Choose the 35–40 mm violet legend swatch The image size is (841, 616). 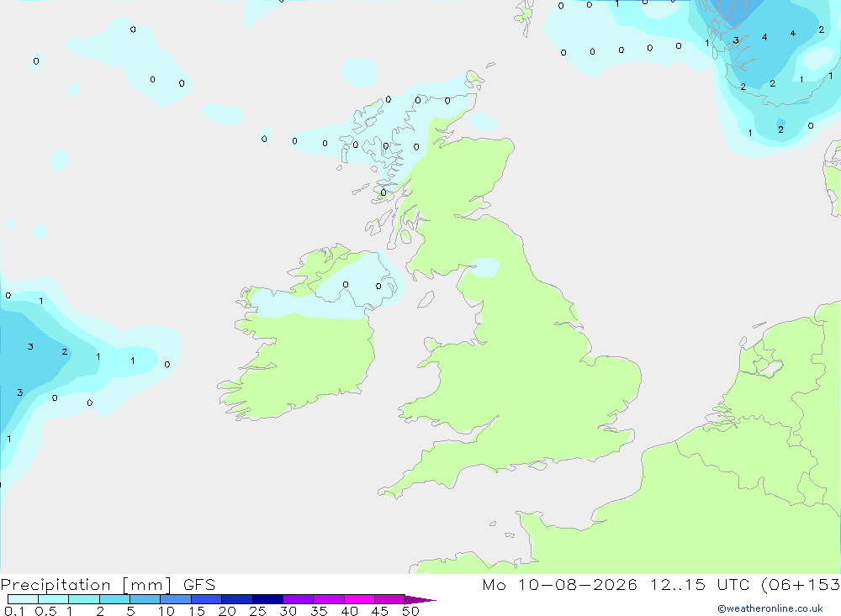coord(328,599)
